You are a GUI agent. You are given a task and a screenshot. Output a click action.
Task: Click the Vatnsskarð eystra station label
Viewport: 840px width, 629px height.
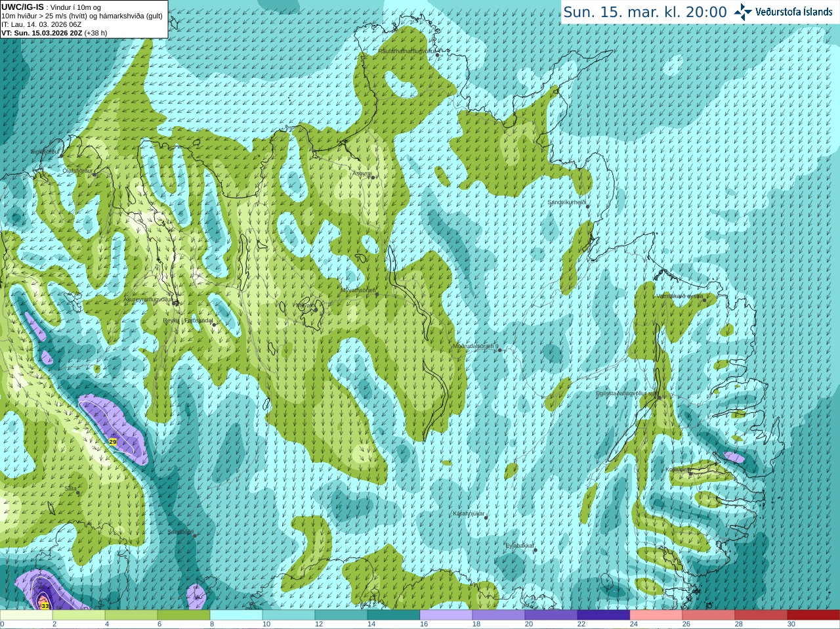pos(680,296)
